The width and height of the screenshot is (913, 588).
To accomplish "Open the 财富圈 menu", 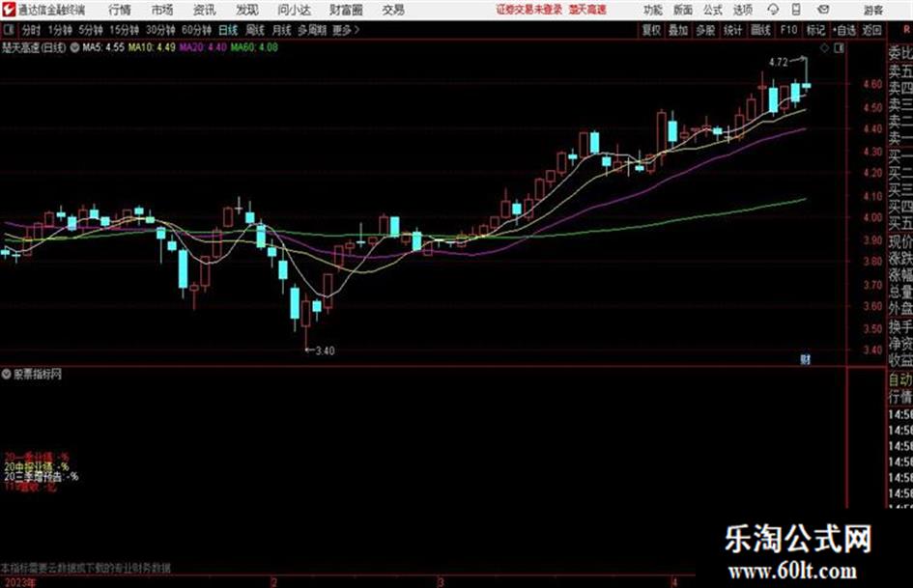I will pos(346,10).
